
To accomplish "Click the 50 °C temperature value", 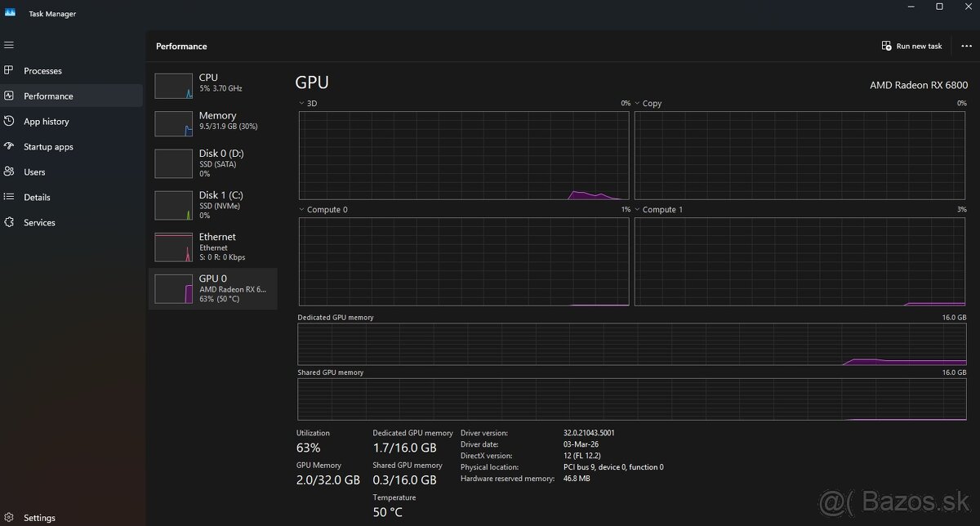I will pos(387,512).
